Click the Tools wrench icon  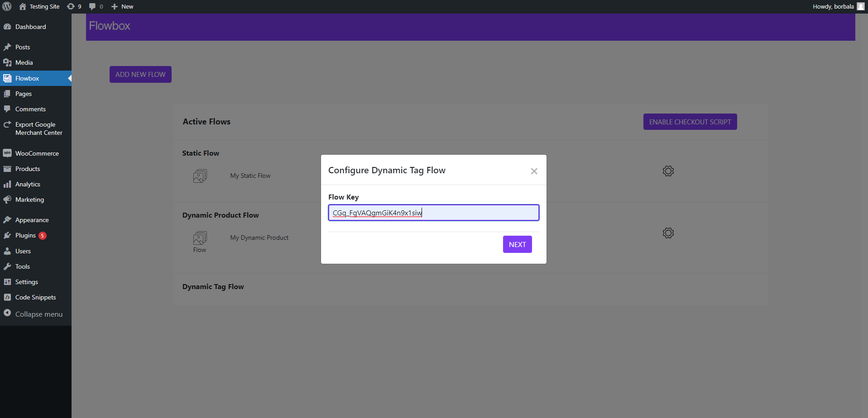7,266
